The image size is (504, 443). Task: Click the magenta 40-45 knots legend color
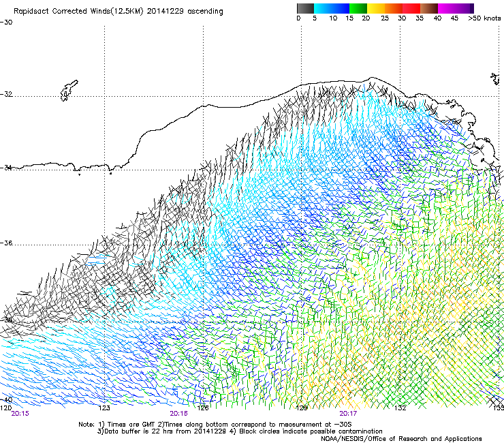(447, 8)
